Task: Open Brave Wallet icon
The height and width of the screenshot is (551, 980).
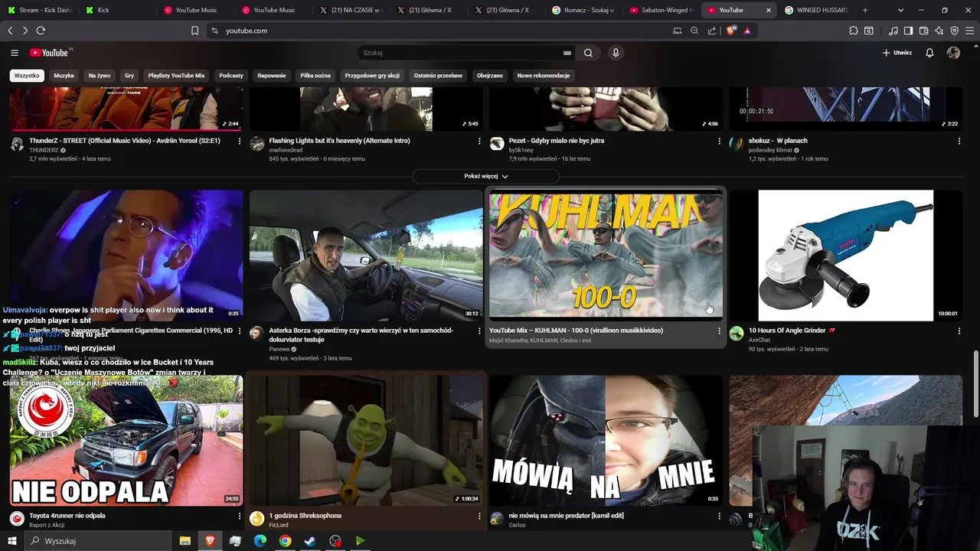Action: tap(923, 31)
